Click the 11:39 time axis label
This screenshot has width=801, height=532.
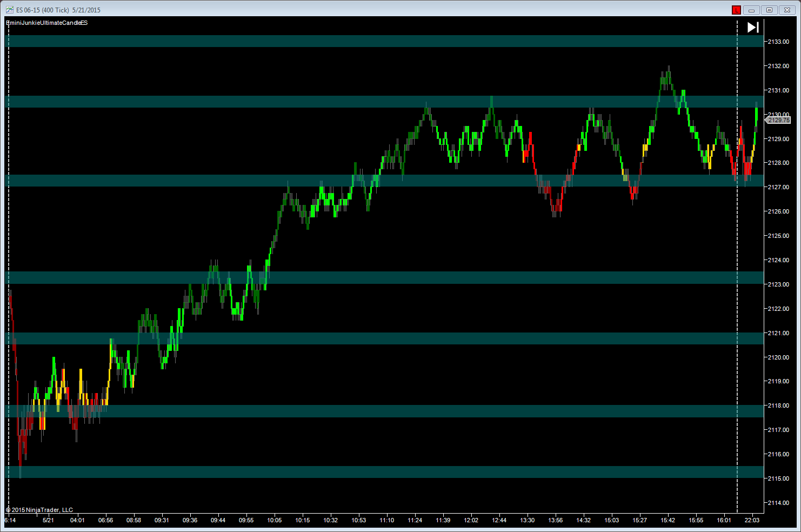[443, 520]
